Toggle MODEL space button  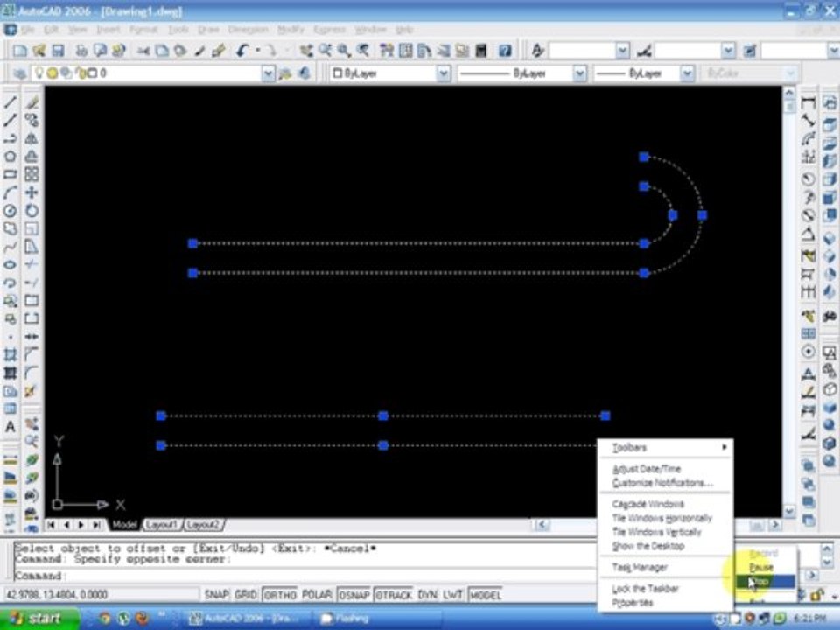[486, 595]
